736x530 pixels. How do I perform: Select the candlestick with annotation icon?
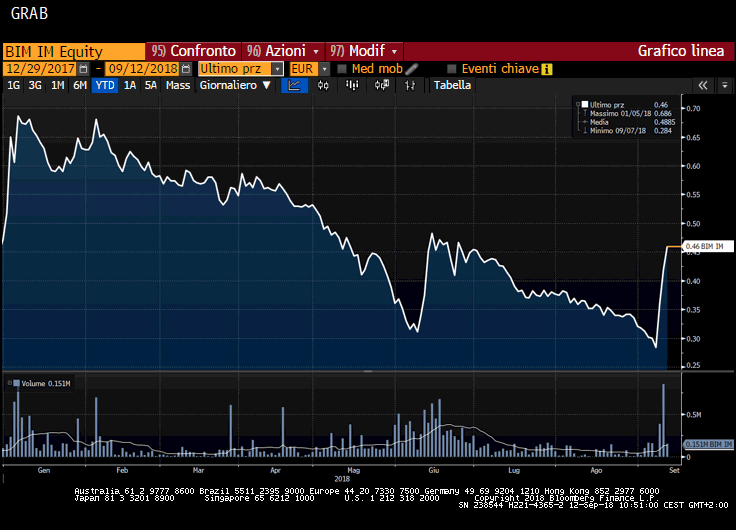[382, 85]
